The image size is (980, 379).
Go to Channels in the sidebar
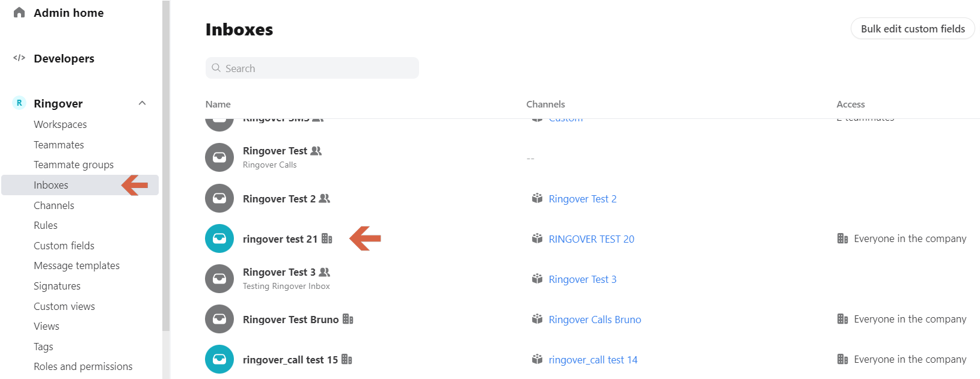tap(54, 205)
